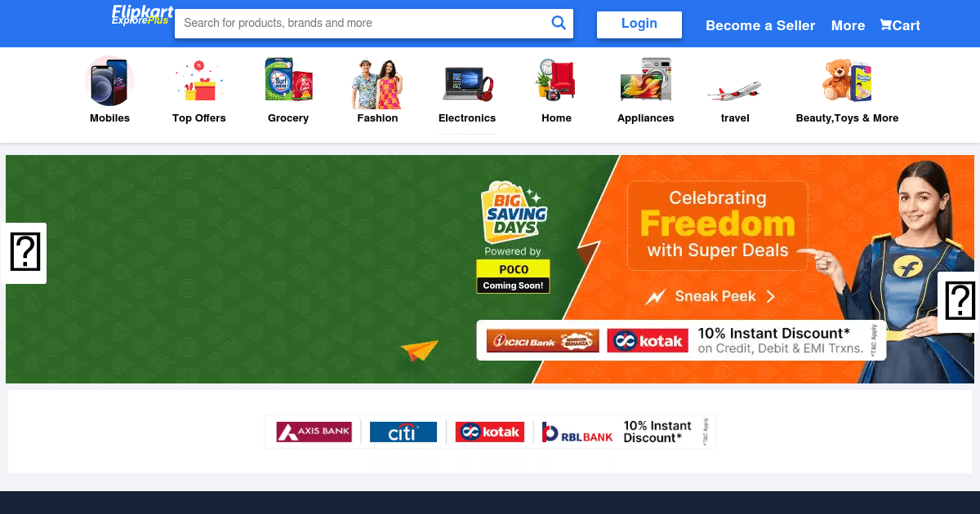Viewport: 980px width, 514px height.
Task: Click the search magnifier icon
Action: [x=559, y=23]
